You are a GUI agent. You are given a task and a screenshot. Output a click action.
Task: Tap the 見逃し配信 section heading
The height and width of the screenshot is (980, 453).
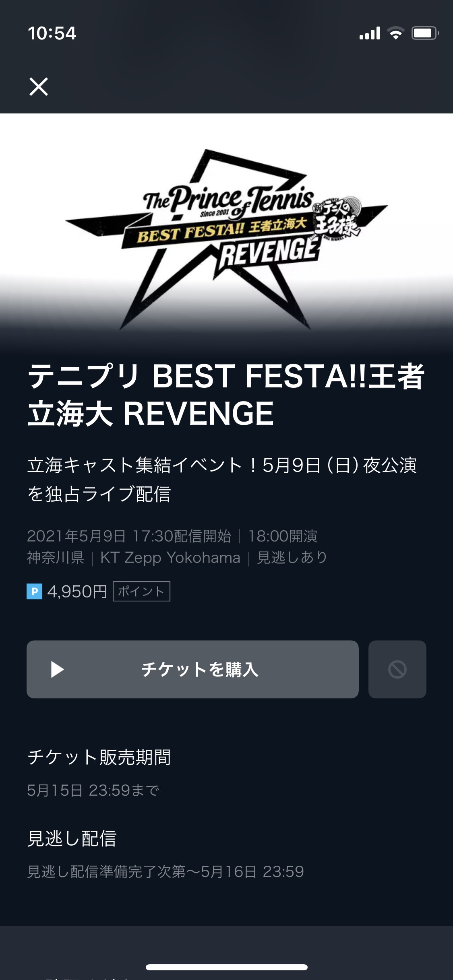(x=72, y=839)
